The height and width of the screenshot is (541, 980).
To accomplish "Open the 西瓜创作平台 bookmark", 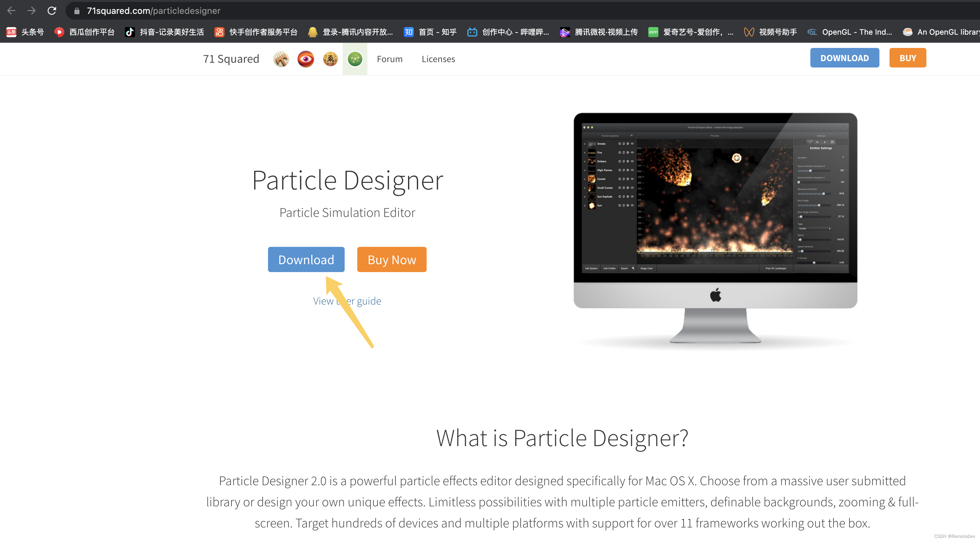I will pyautogui.click(x=84, y=32).
